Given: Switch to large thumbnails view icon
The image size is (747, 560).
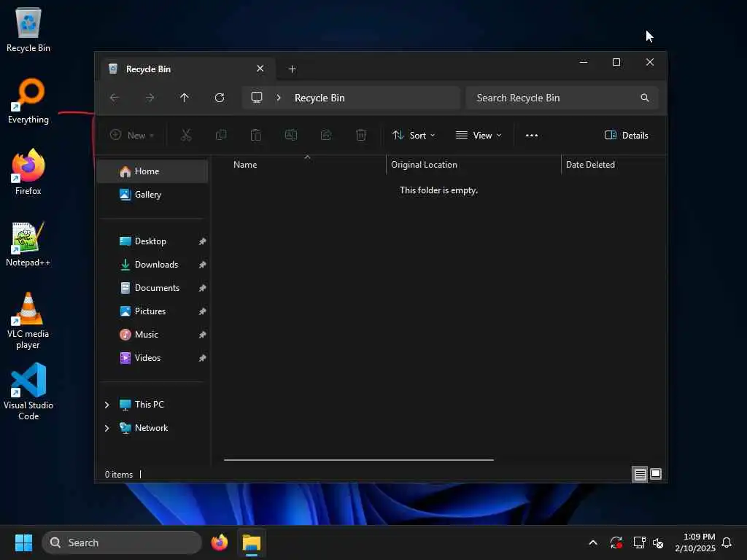Looking at the screenshot, I should pos(656,474).
